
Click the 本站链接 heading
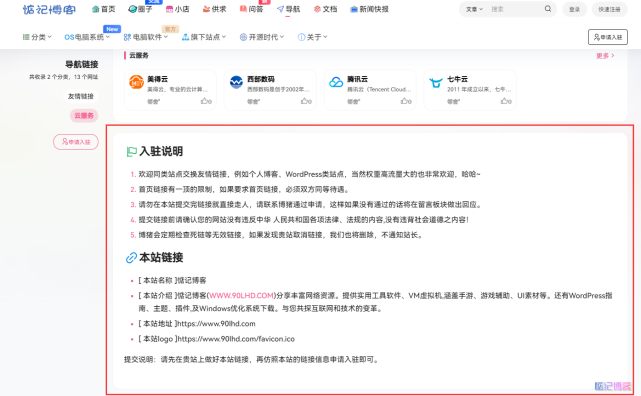click(161, 257)
